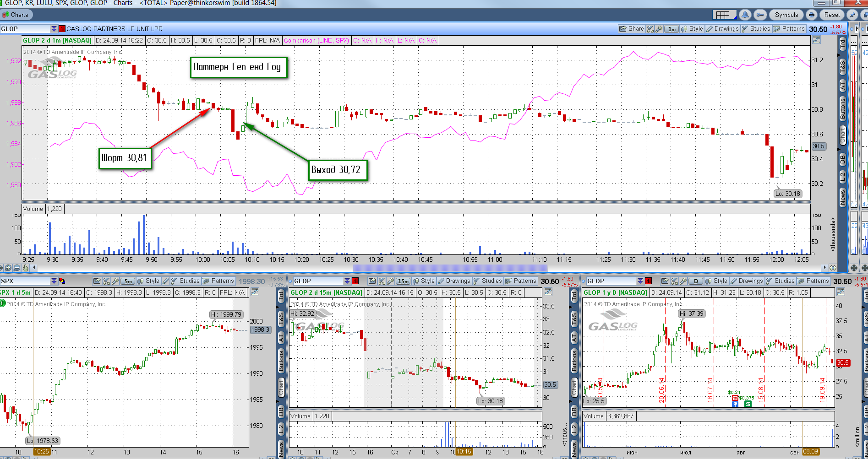Open T&S side tab in main chart
This screenshot has height=459, width=868.
coord(843,67)
